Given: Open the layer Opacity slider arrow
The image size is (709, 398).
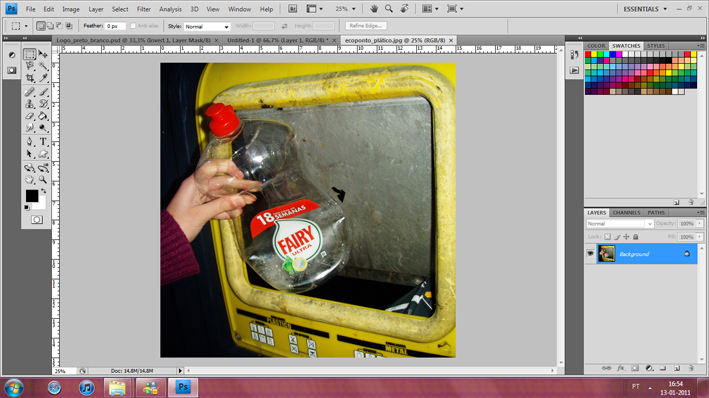Looking at the screenshot, I should click(x=700, y=223).
